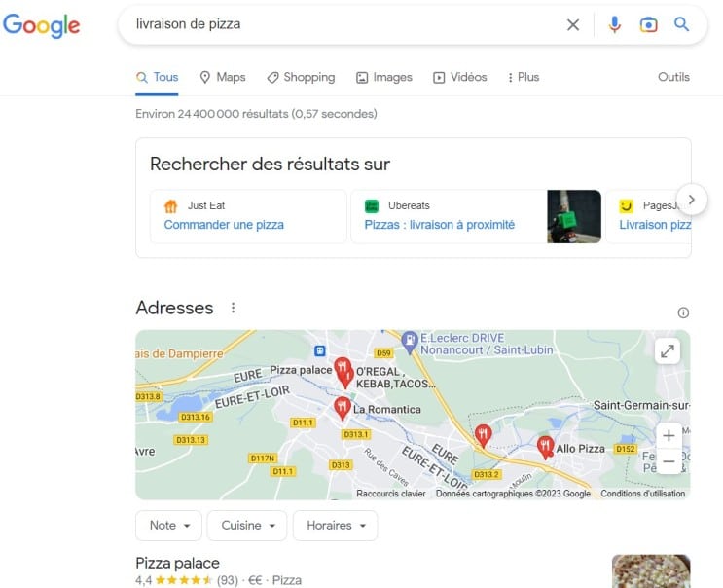Expand the Cuisine filter dropdown
Viewport: 723px width, 588px height.
(x=247, y=526)
